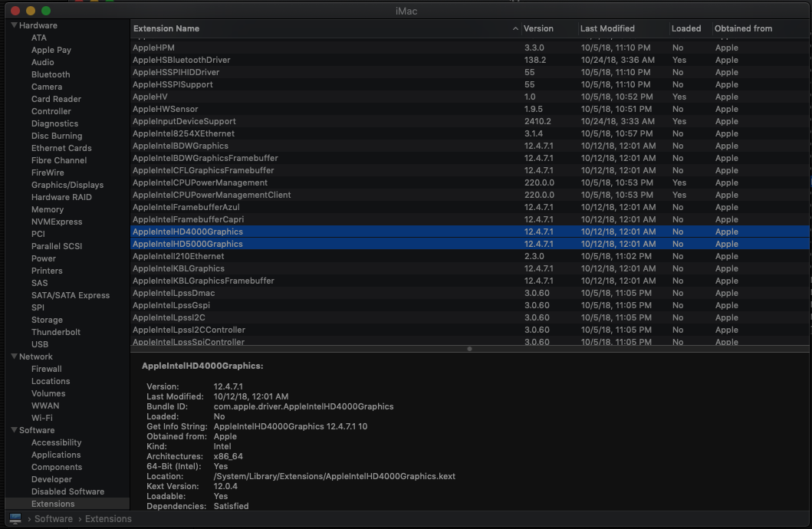The width and height of the screenshot is (812, 529).
Task: Click the green zoom window button
Action: (46, 11)
